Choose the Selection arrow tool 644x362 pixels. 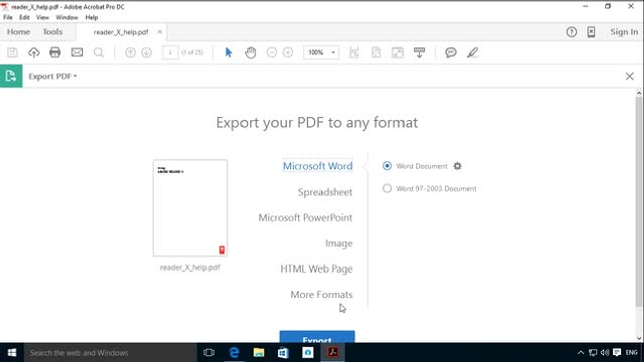[x=229, y=52]
